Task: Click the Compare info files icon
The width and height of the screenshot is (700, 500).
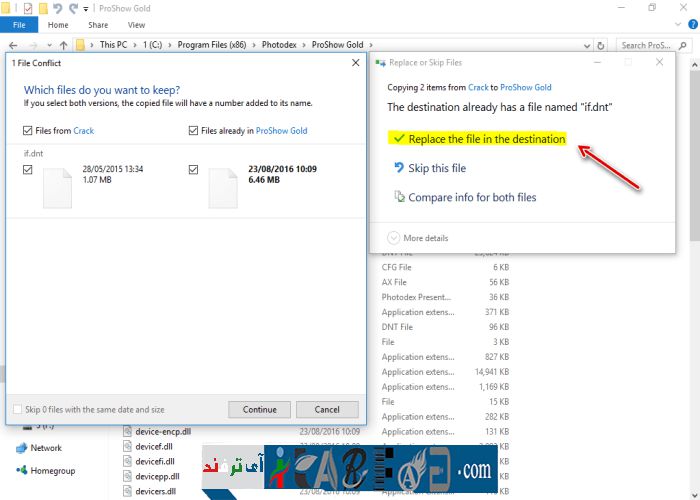Action: coord(398,197)
